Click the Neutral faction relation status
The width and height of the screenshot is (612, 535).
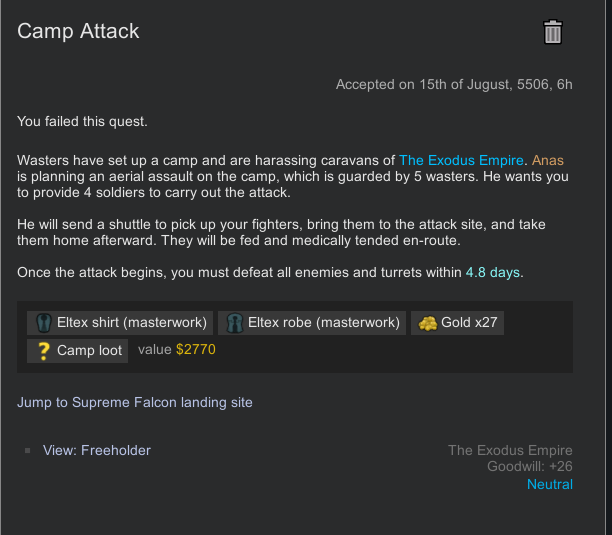click(x=549, y=485)
